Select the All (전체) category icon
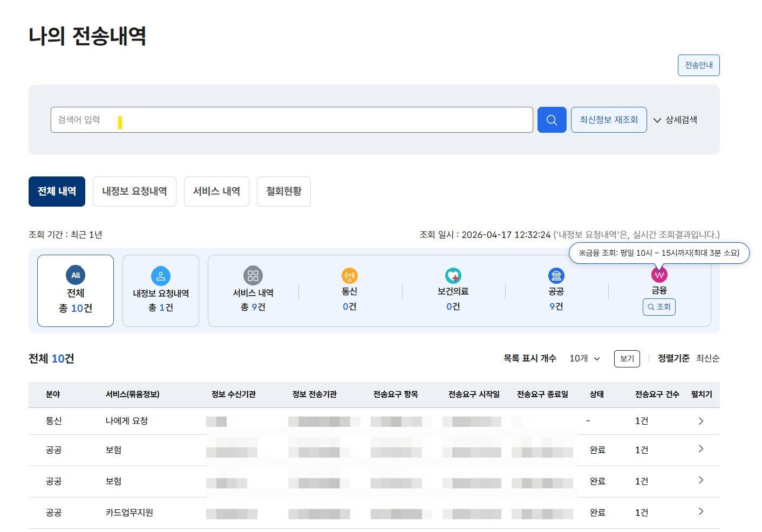Viewport: 762px width, 532px height. [x=76, y=275]
